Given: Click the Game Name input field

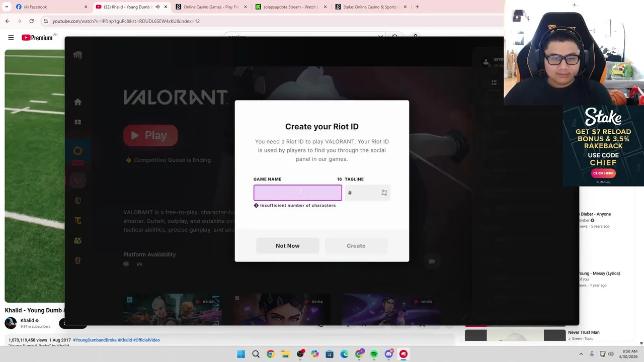Looking at the screenshot, I should (297, 193).
